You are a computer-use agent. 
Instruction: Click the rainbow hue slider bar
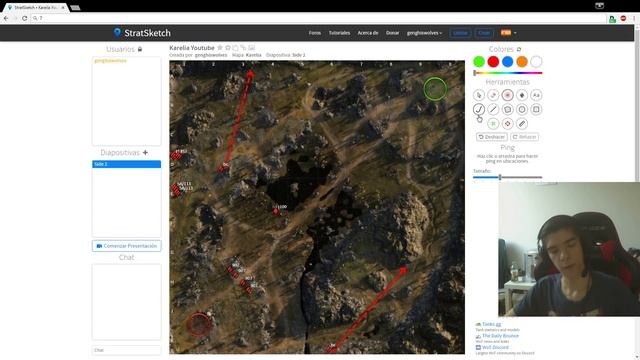(x=508, y=73)
